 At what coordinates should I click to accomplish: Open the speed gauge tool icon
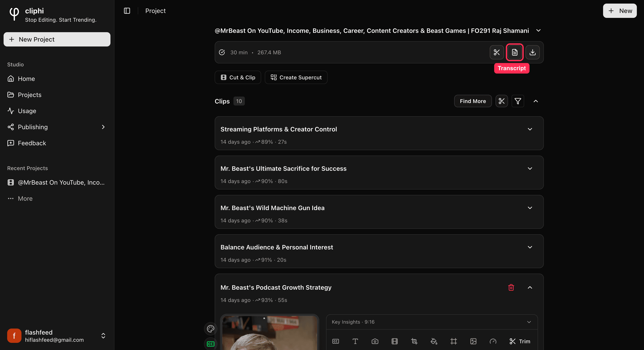[x=493, y=341]
